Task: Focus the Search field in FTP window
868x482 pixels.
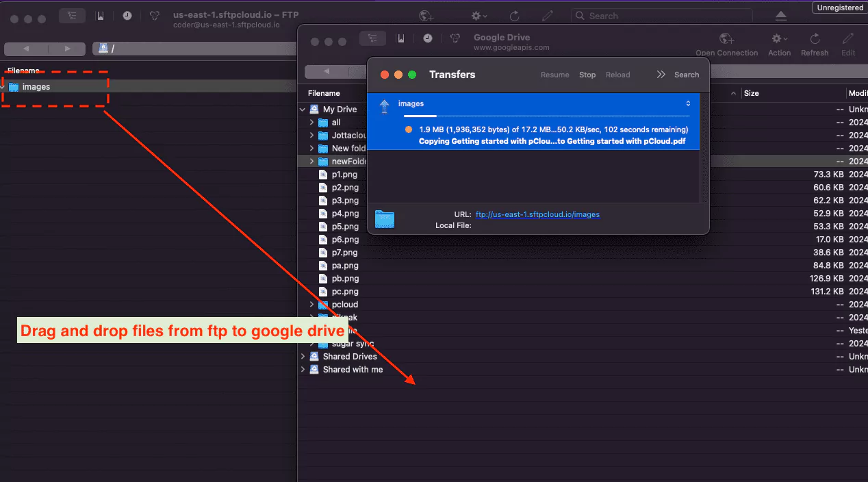Action: [x=662, y=16]
